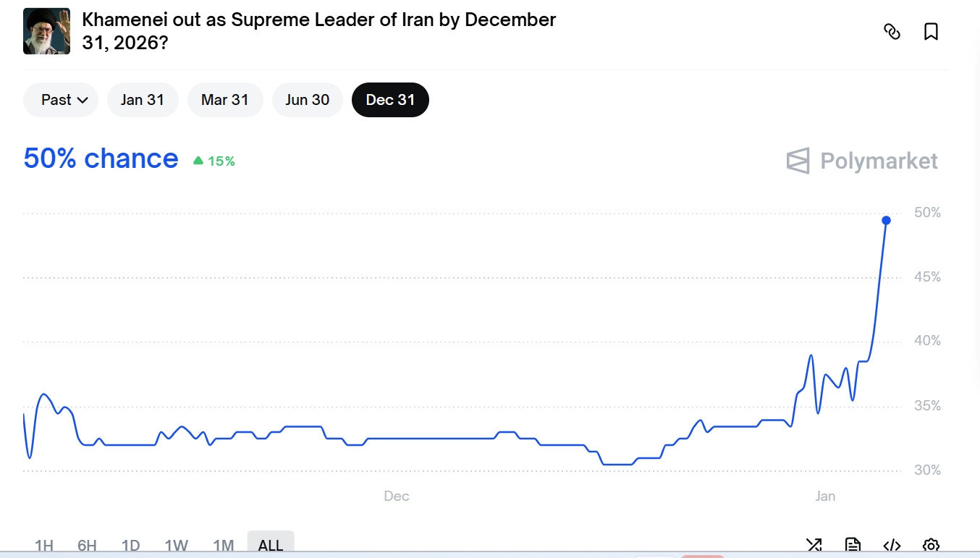
Task: Set chart range to 1D
Action: tap(130, 545)
